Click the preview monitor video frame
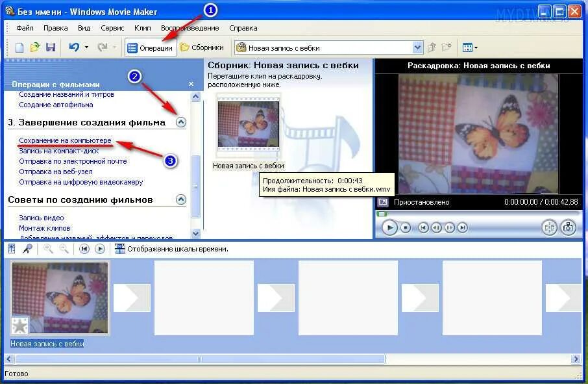Image resolution: width=588 pixels, height=384 pixels. pos(478,134)
